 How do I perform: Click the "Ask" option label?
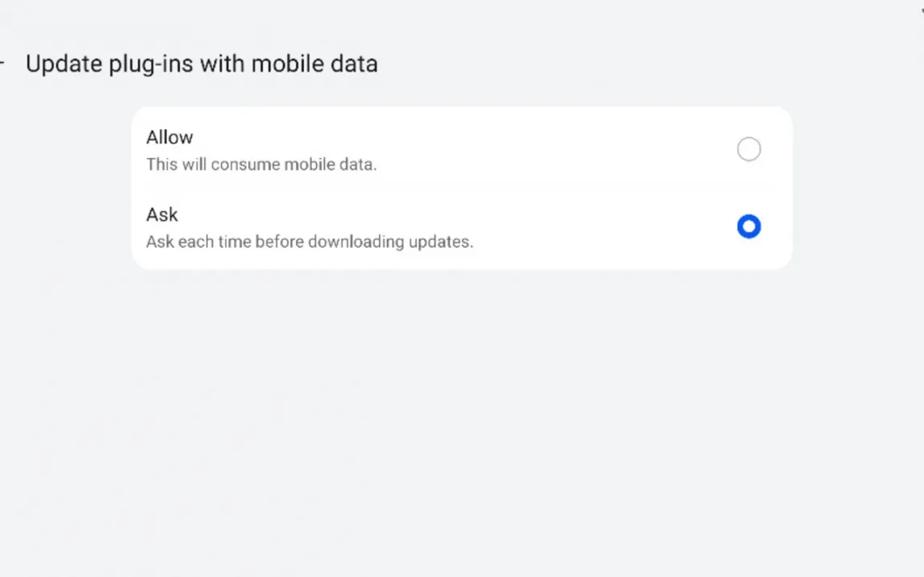click(x=162, y=214)
